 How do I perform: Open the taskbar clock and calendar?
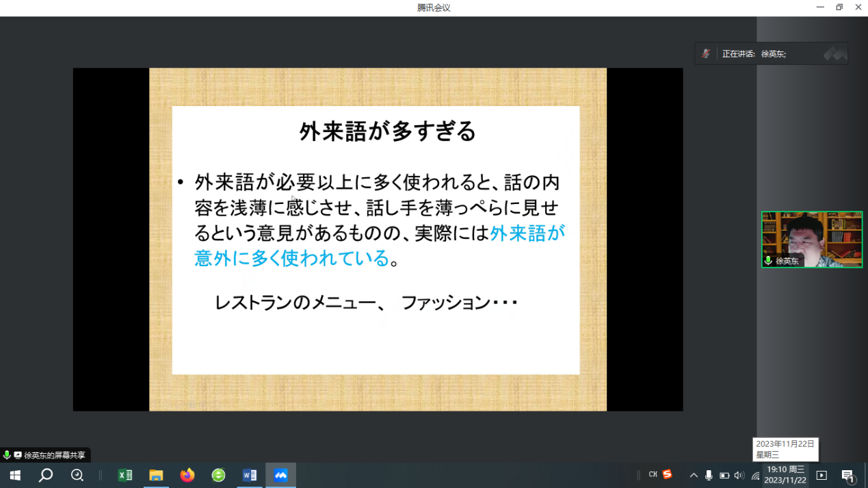tap(785, 475)
